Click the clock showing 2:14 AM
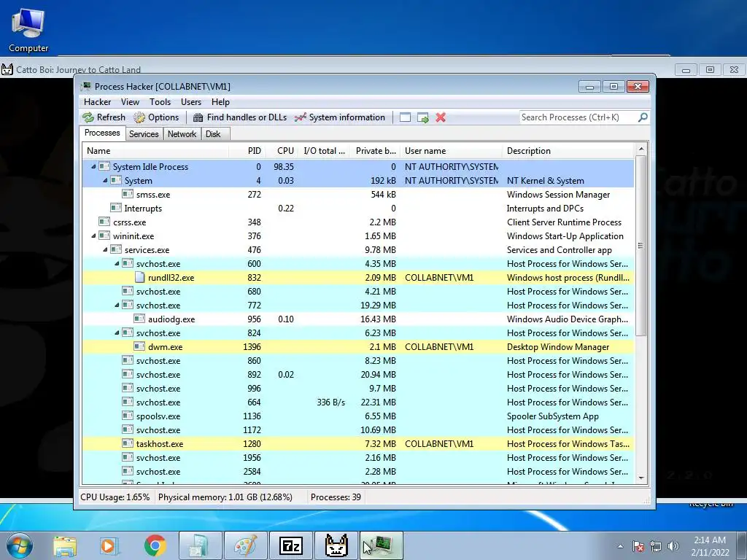The image size is (747, 560). [x=710, y=540]
